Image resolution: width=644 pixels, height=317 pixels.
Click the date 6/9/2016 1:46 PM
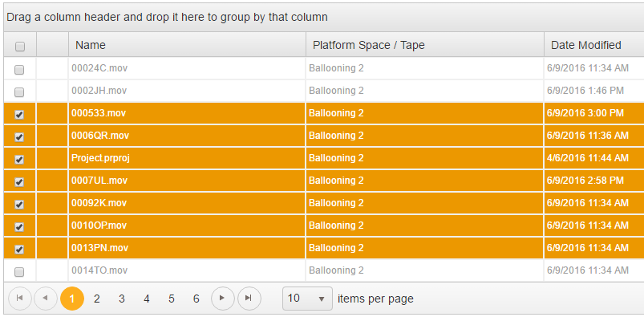coord(585,91)
